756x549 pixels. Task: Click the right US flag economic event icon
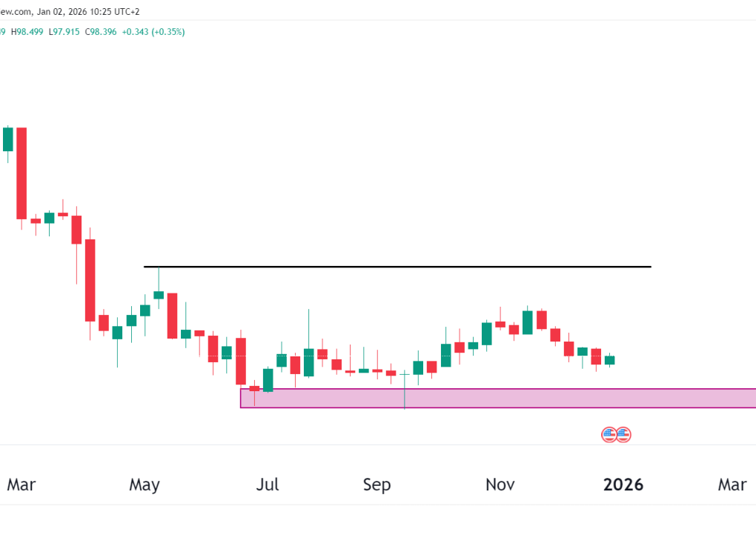[x=624, y=435]
